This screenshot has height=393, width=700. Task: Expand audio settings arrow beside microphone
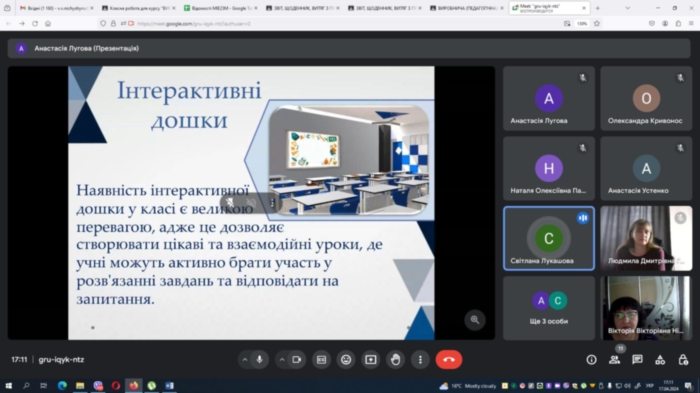[x=245, y=360]
